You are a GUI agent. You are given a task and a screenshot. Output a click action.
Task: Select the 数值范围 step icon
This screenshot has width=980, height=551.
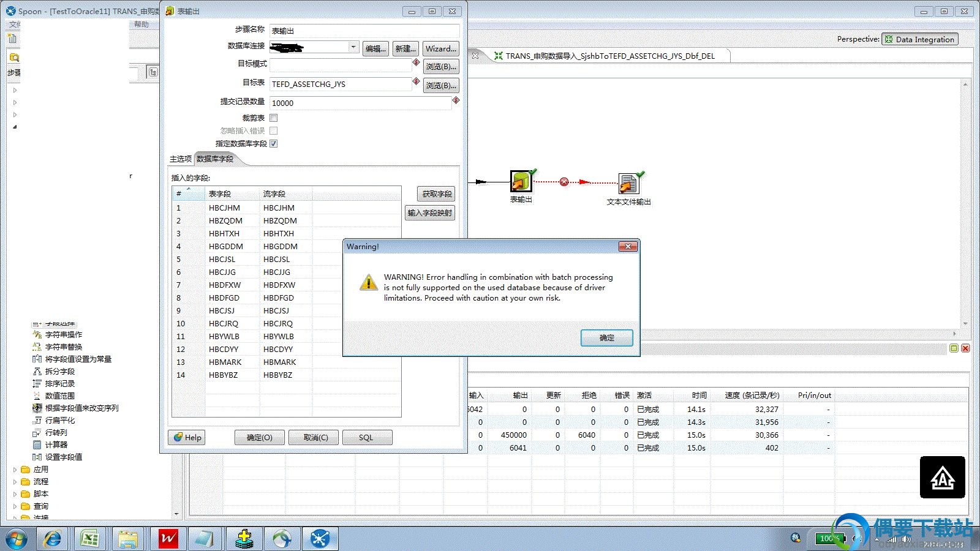click(x=37, y=395)
